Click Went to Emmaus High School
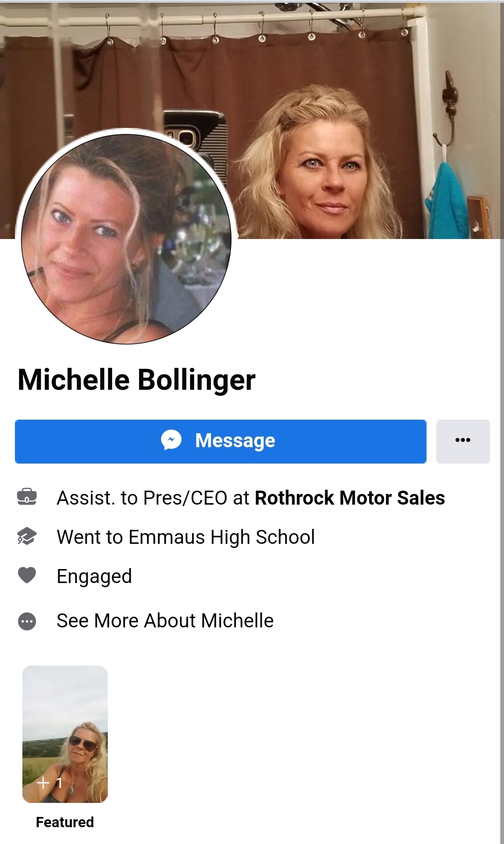The image size is (504, 844). click(186, 537)
